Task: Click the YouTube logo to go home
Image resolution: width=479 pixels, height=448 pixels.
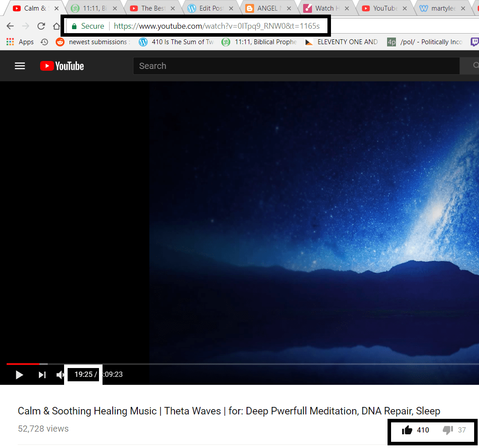Action: pyautogui.click(x=62, y=66)
